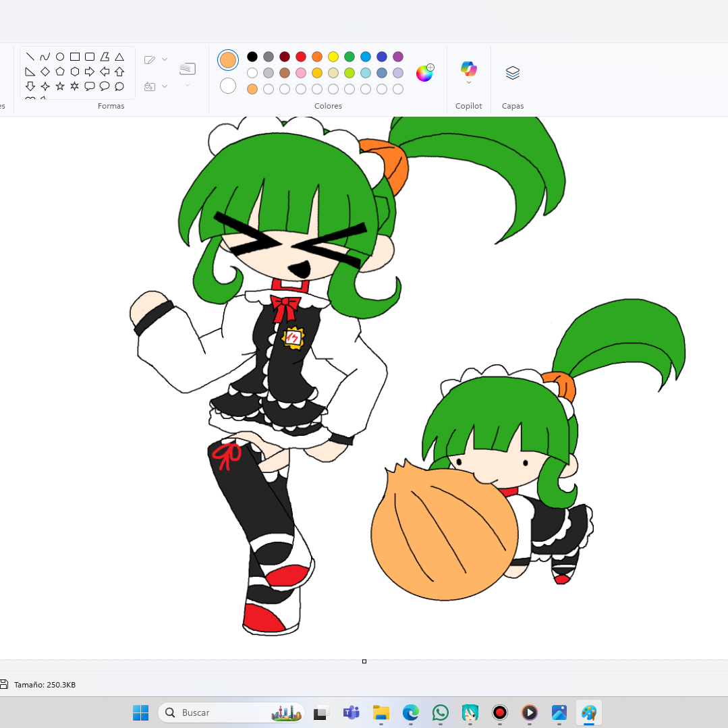Open the Capas layers panel
The image size is (728, 728).
pyautogui.click(x=513, y=73)
